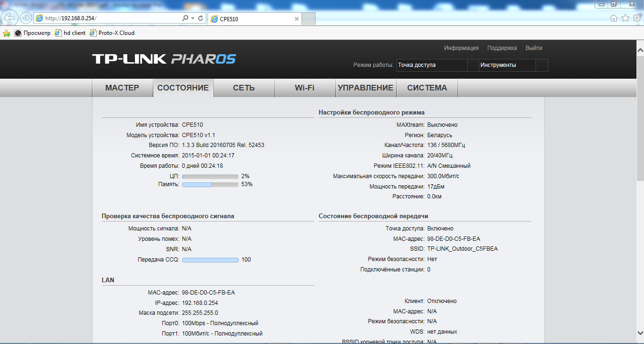Select the CPE510 browser tab
The image size is (644, 344).
click(254, 19)
